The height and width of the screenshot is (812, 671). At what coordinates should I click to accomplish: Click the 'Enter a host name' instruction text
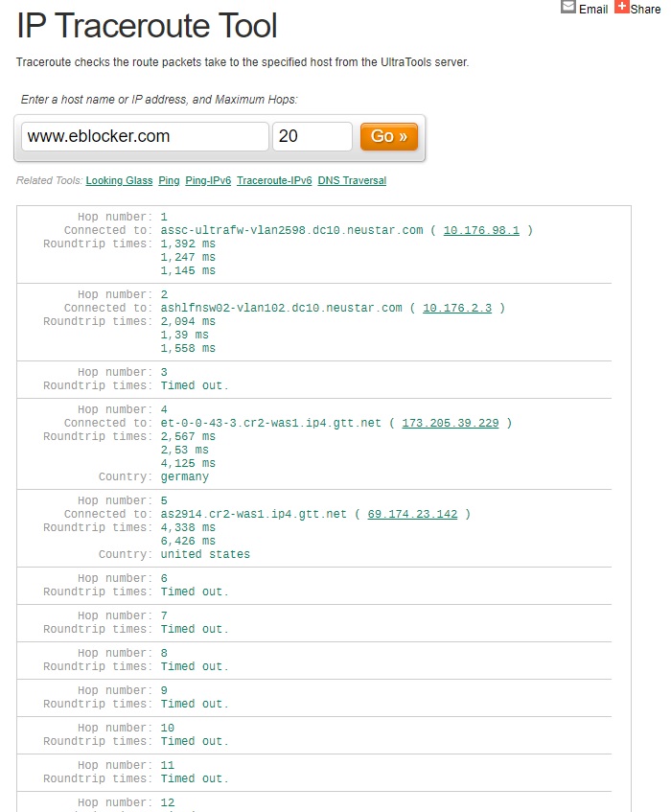pyautogui.click(x=159, y=100)
